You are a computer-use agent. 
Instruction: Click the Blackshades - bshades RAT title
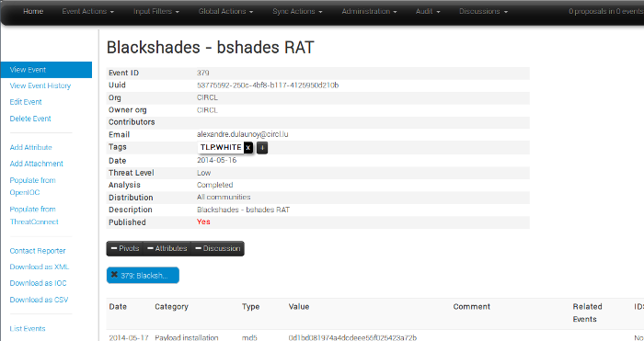pos(211,48)
